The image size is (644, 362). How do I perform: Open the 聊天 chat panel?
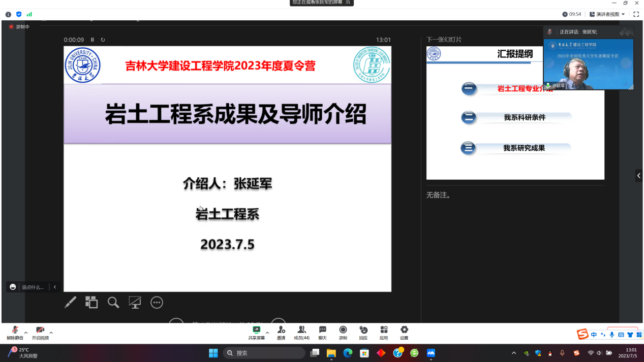(322, 333)
